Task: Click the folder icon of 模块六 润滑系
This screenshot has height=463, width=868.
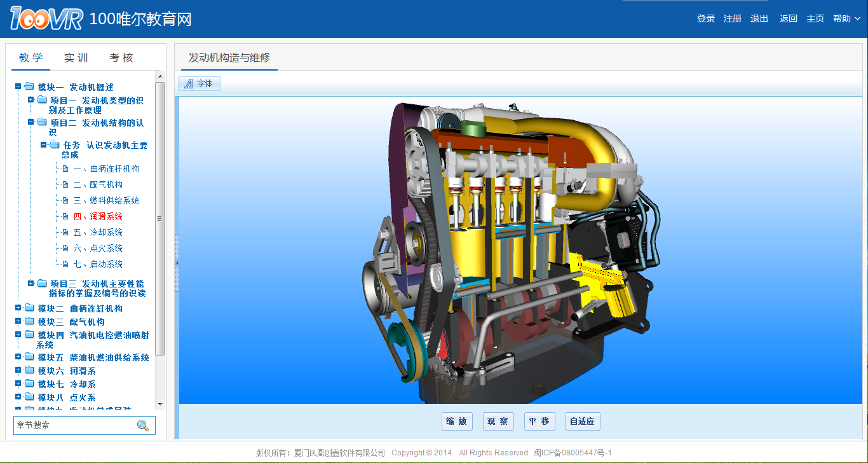Action: [x=29, y=371]
